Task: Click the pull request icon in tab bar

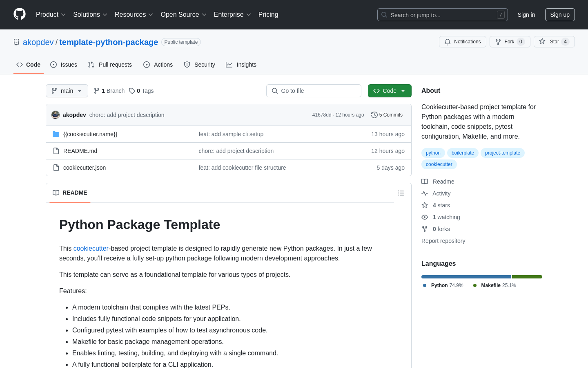Action: (91, 65)
